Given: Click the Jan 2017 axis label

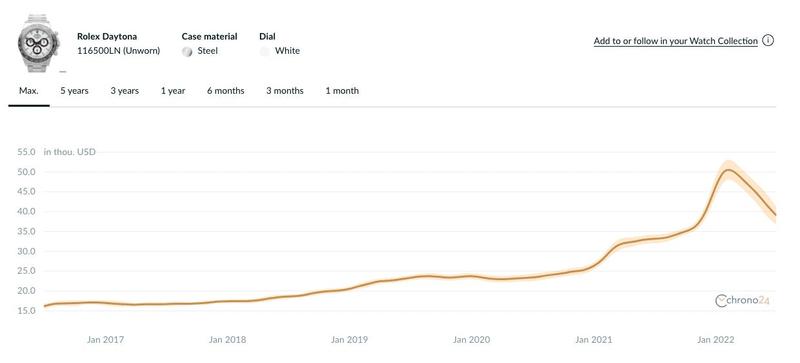Looking at the screenshot, I should point(106,340).
